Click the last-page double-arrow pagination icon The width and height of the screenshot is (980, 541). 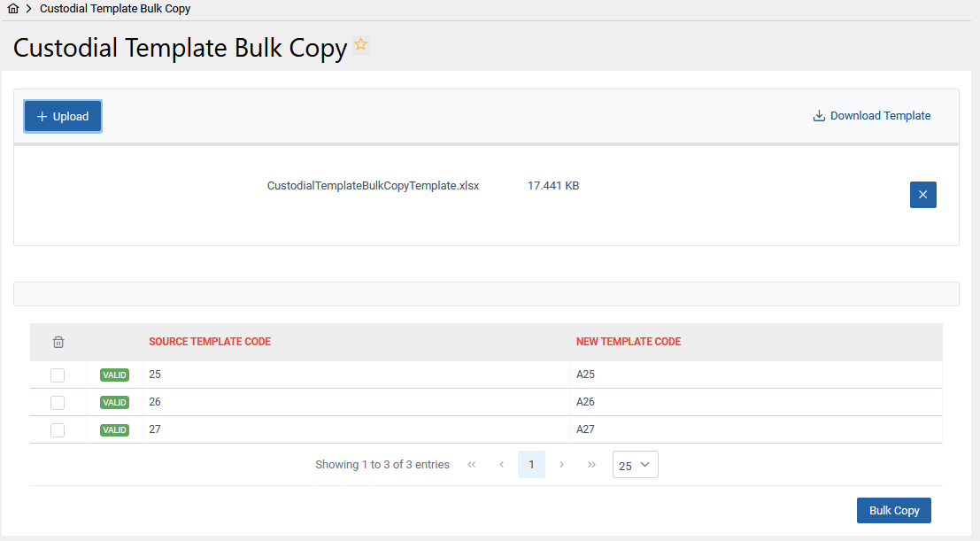tap(591, 464)
